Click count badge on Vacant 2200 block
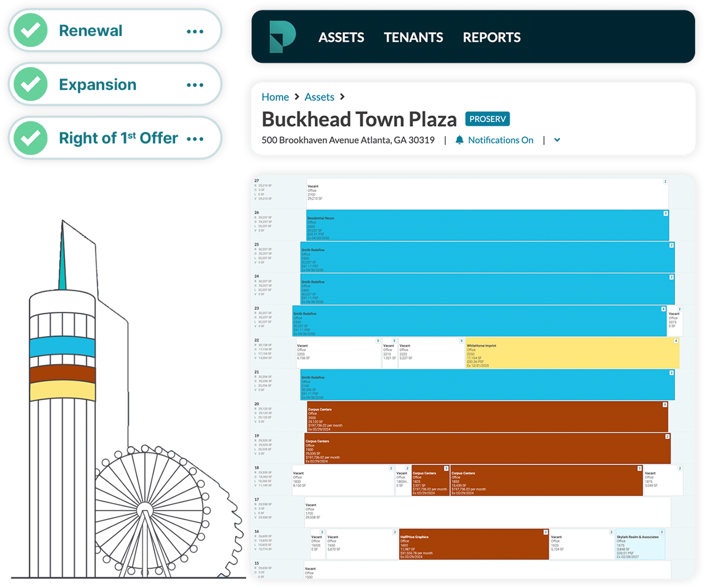The width and height of the screenshot is (705, 588). (378, 341)
